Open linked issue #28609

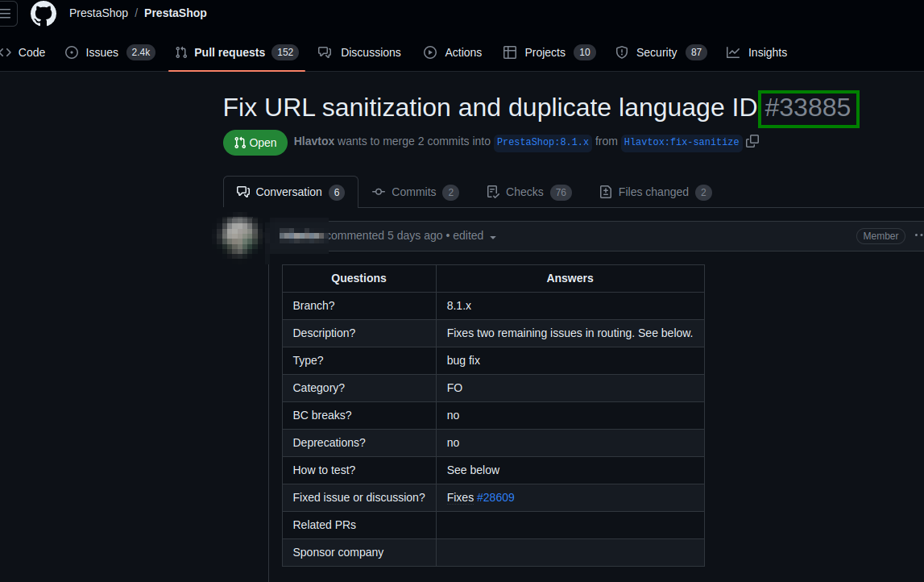click(x=495, y=497)
